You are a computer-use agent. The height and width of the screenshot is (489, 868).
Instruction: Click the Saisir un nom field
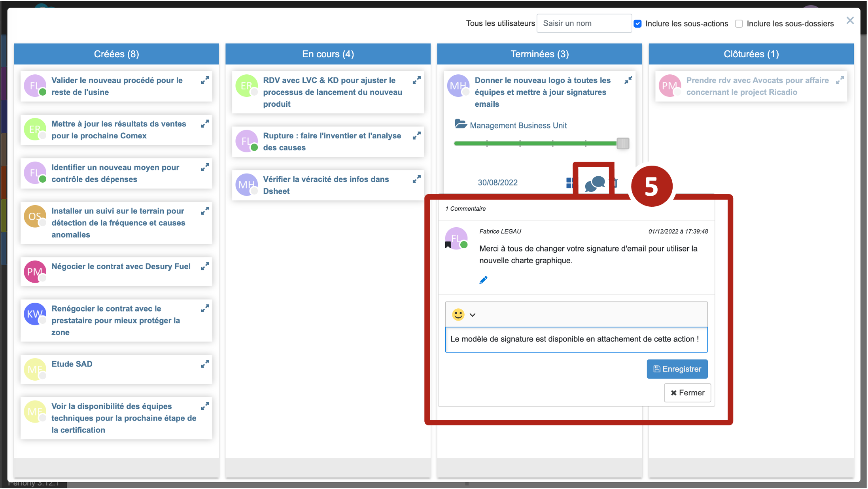click(x=584, y=23)
